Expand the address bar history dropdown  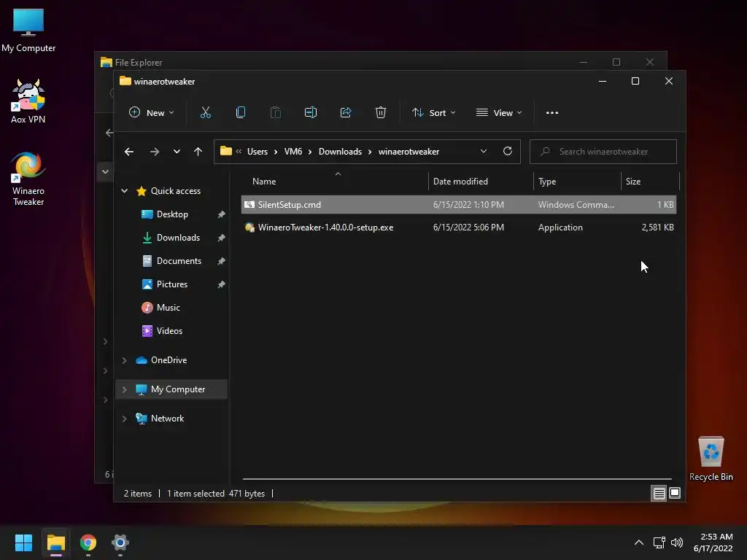484,151
